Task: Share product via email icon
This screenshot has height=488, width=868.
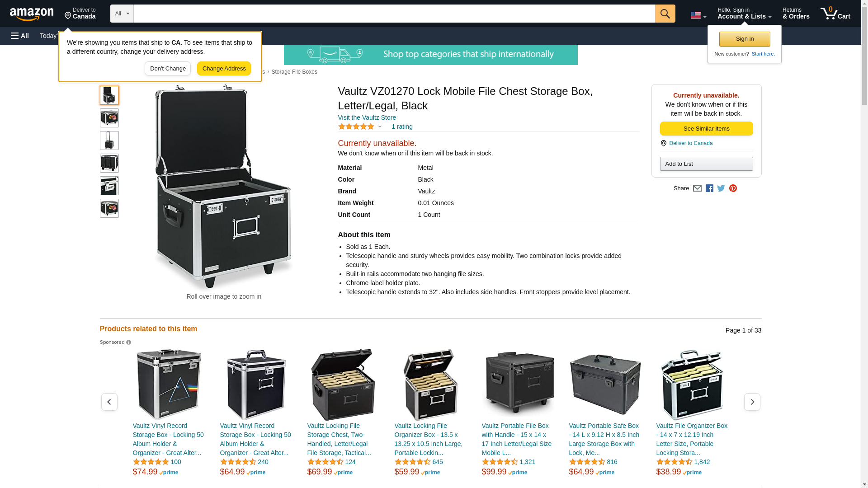Action: click(x=697, y=188)
